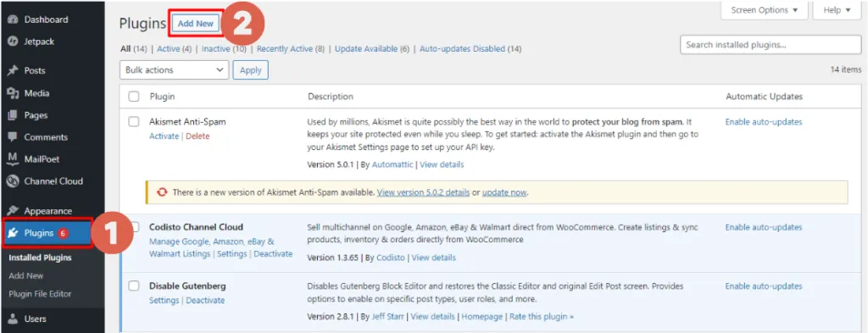Image resolution: width=868 pixels, height=333 pixels.
Task: Click the red 6 updates badge
Action: [x=63, y=233]
